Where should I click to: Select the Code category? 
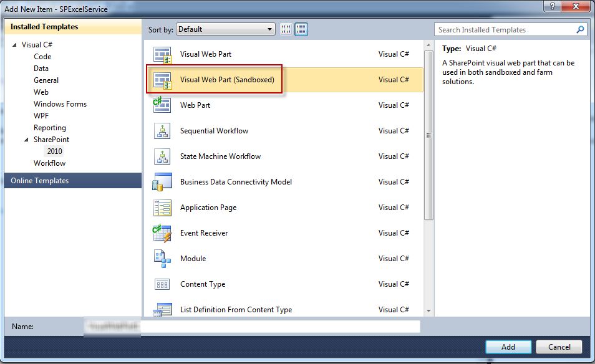42,57
